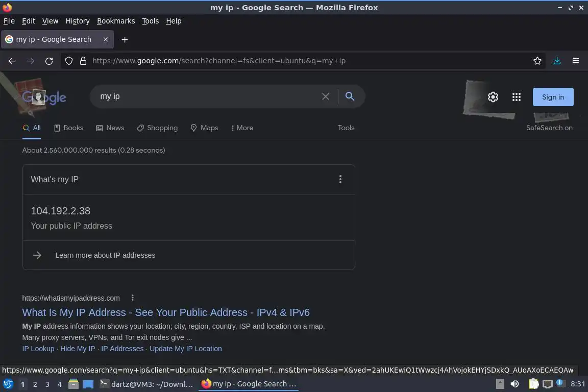Switch to the dartz@VM3 terminal window
Screen dimensions: 588x392
point(146,384)
